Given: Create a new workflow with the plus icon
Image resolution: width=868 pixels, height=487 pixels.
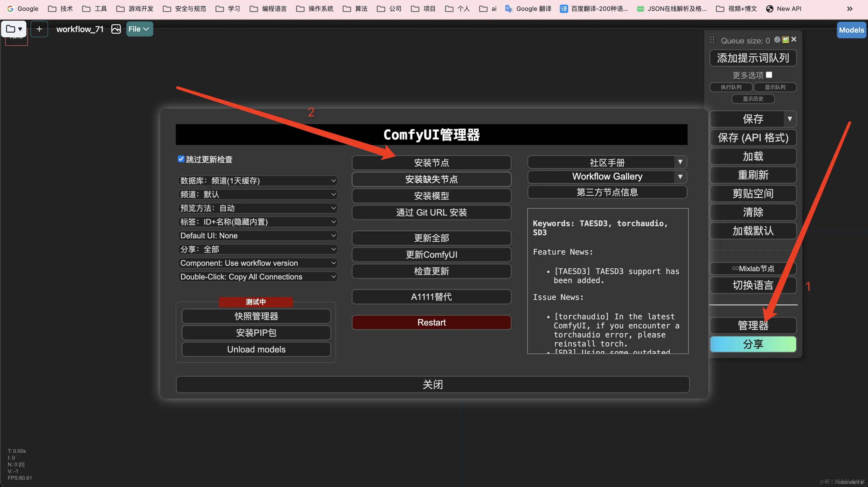Looking at the screenshot, I should tap(39, 29).
